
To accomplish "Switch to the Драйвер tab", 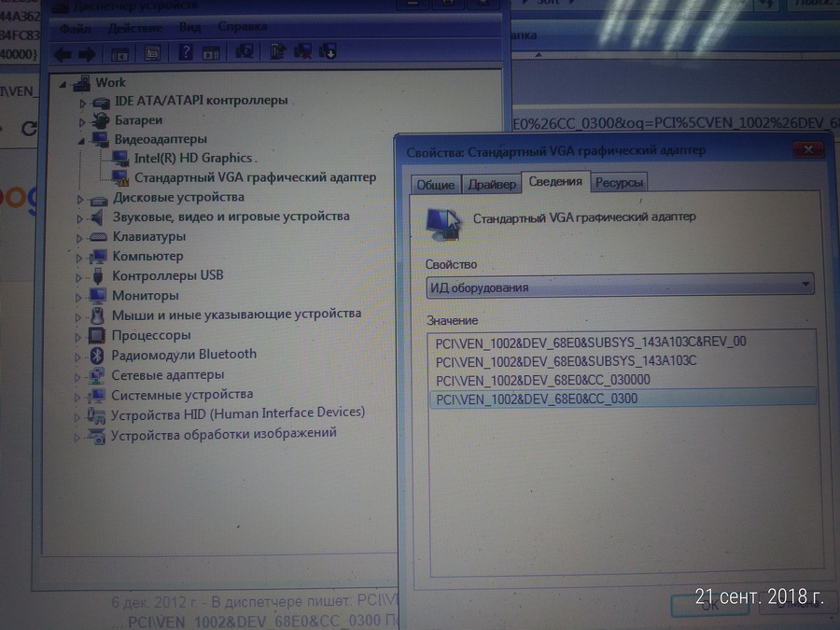I will 492,184.
